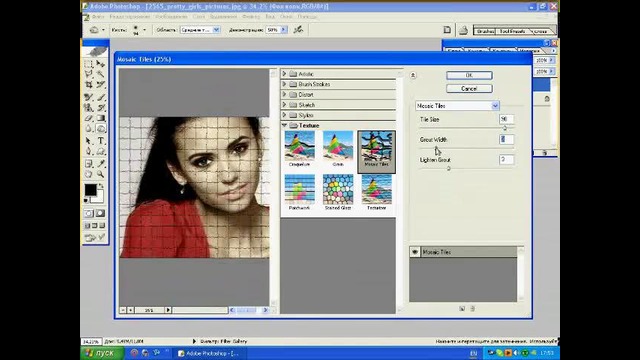This screenshot has height=360, width=640.
Task: Switch to the Brushes palette well tab
Action: pos(485,31)
